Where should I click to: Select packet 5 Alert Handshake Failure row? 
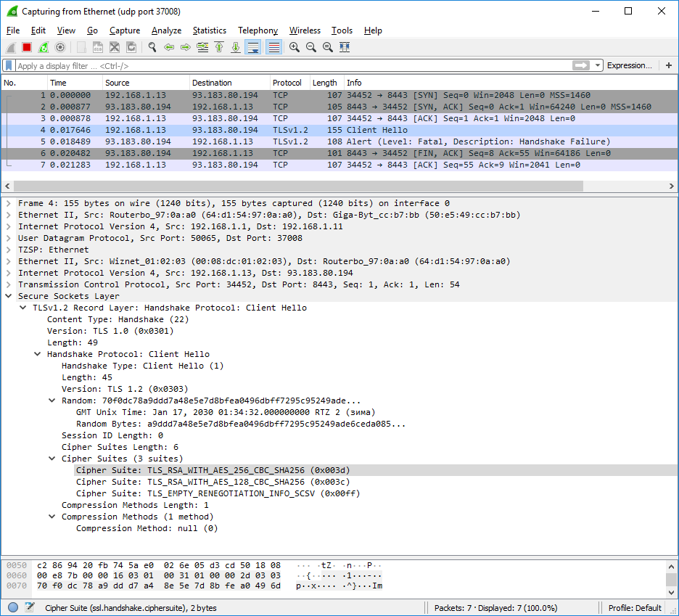click(339, 141)
